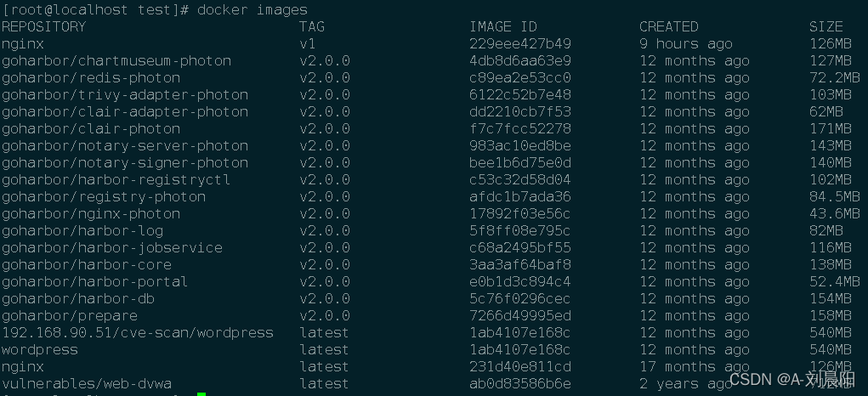This screenshot has height=396, width=868.
Task: Click the 84.5MB size value
Action: coord(835,197)
